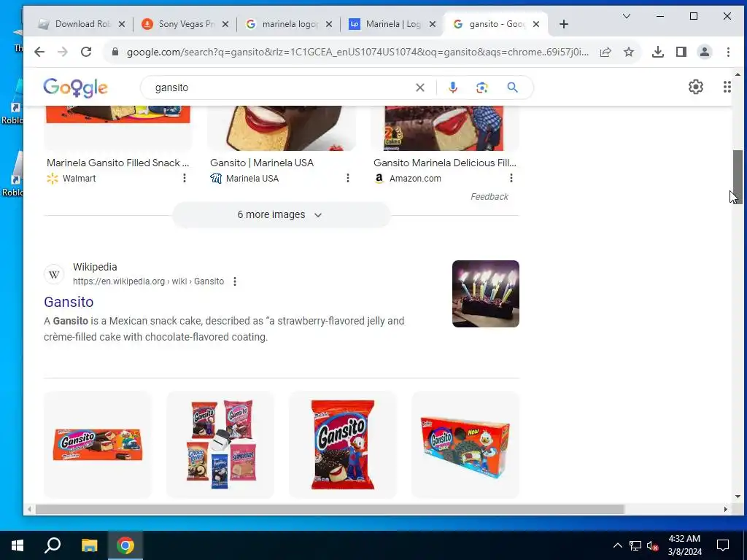Image resolution: width=747 pixels, height=560 pixels.
Task: Open Gansito new box product image
Action: pyautogui.click(x=465, y=445)
